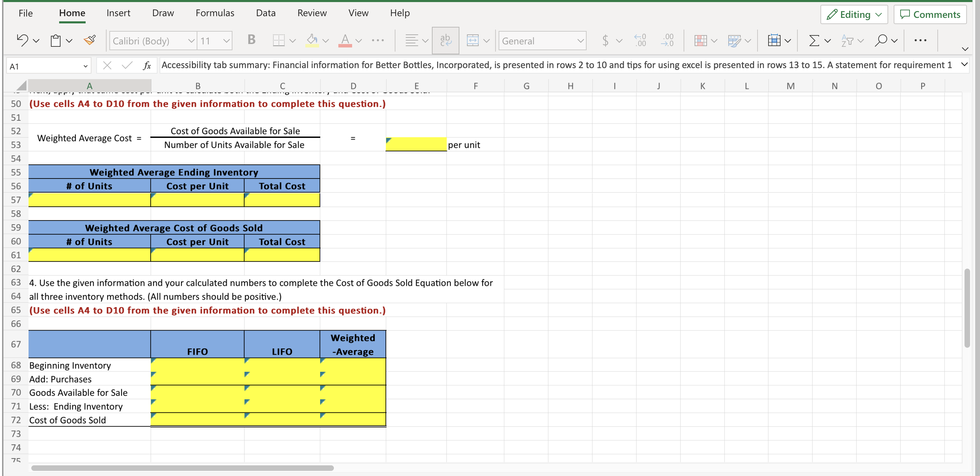Open the Comments panel
980x476 pixels.
(930, 14)
